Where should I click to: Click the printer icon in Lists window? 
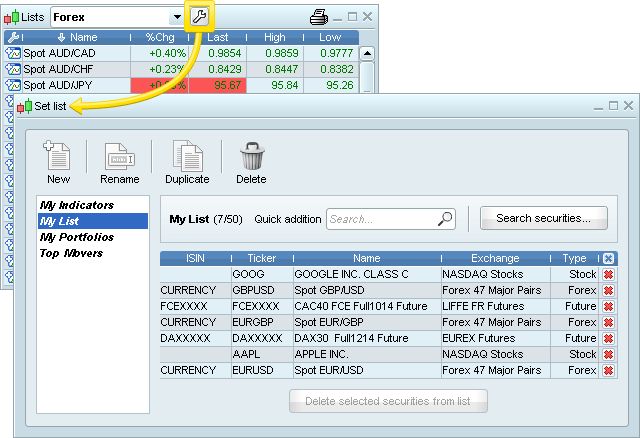click(x=318, y=17)
